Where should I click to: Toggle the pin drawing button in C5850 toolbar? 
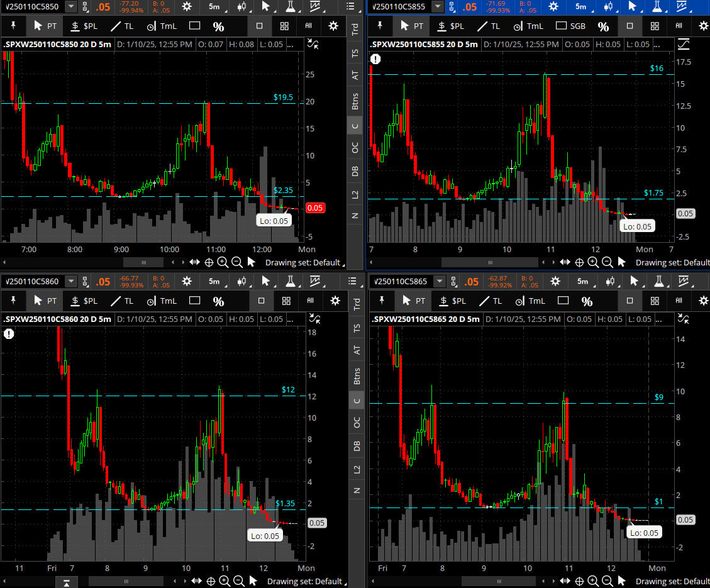tap(13, 26)
